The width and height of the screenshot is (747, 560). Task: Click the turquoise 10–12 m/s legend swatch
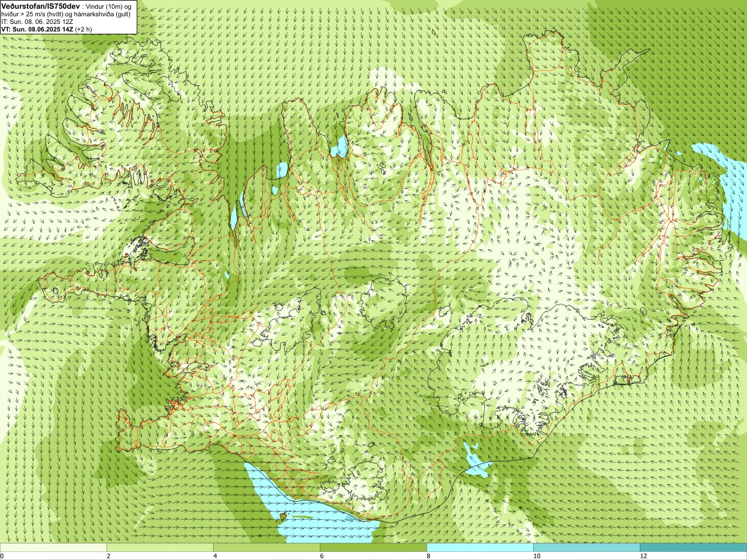tap(587, 548)
